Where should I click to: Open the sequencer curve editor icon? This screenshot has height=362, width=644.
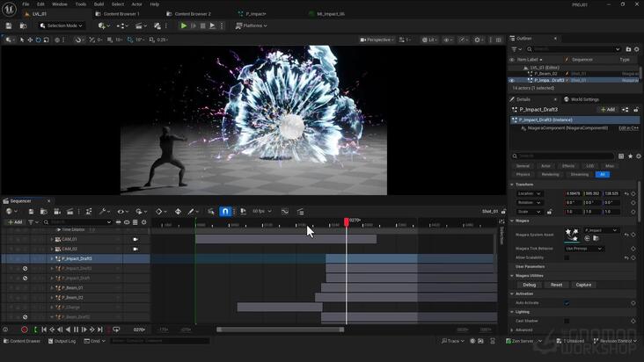pos(285,212)
